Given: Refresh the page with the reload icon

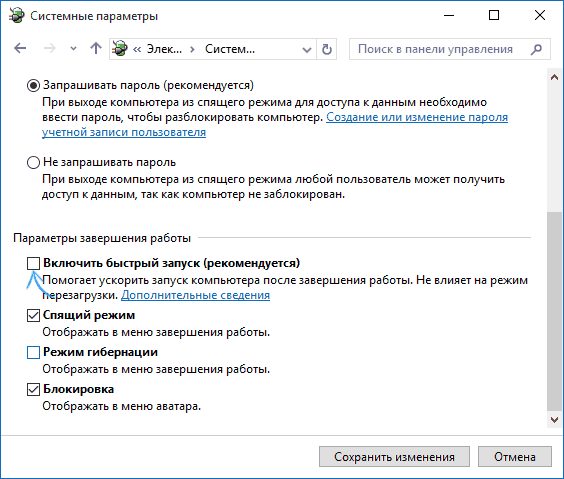Looking at the screenshot, I should (x=327, y=49).
